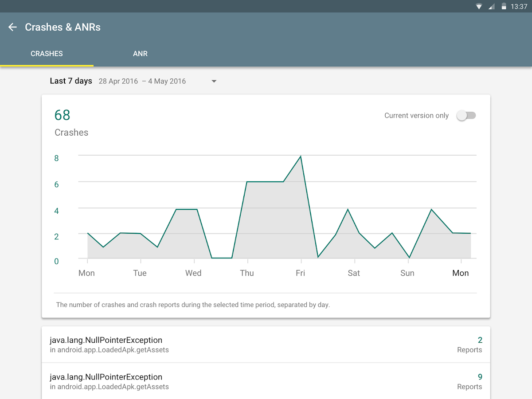Toggle the Current version only switch

[x=466, y=116]
